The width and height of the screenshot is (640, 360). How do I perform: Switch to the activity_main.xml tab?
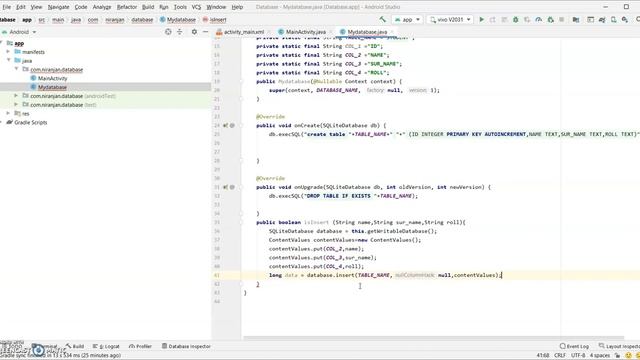tap(244, 32)
